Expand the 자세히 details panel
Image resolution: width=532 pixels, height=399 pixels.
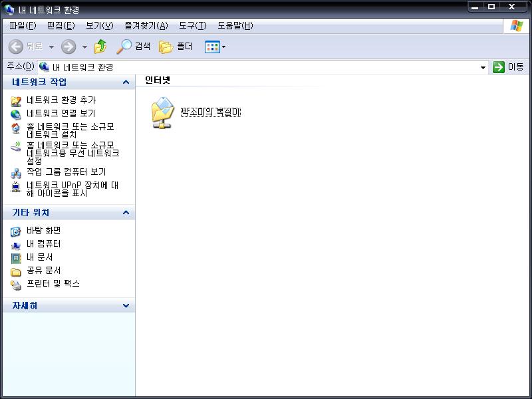(x=126, y=306)
